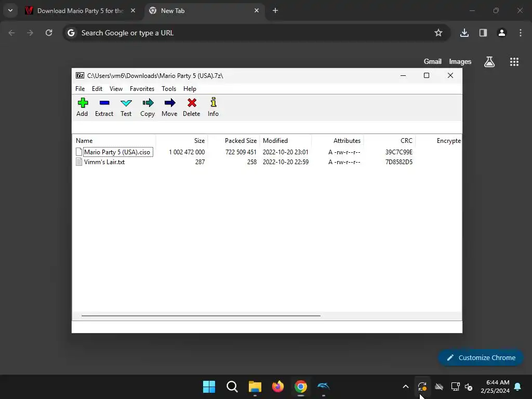Image resolution: width=532 pixels, height=399 pixels.
Task: Select Vimm's Lair.txt file
Action: click(x=104, y=162)
